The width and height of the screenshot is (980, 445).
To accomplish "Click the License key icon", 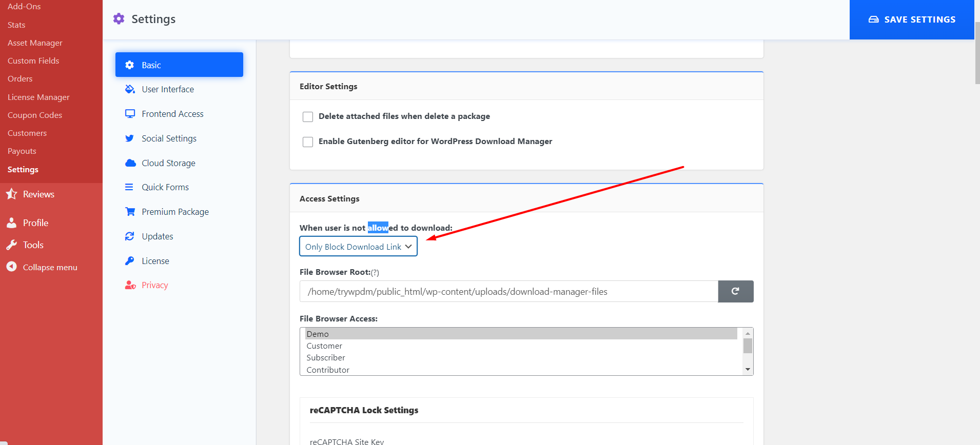I will (x=130, y=261).
